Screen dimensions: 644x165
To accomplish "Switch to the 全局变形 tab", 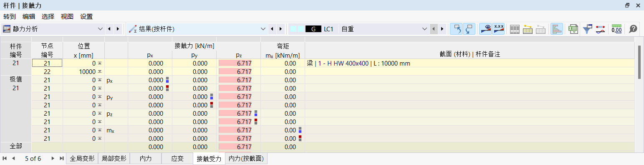I will click(x=82, y=159).
